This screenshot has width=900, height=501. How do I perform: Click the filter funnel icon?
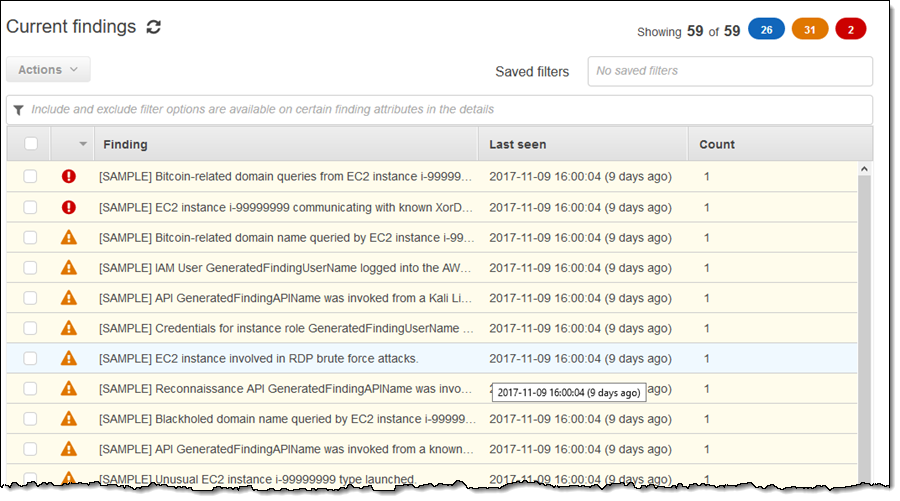coord(18,109)
